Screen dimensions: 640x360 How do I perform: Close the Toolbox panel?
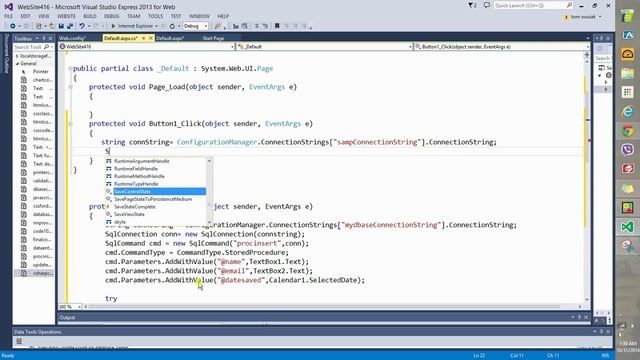click(51, 38)
